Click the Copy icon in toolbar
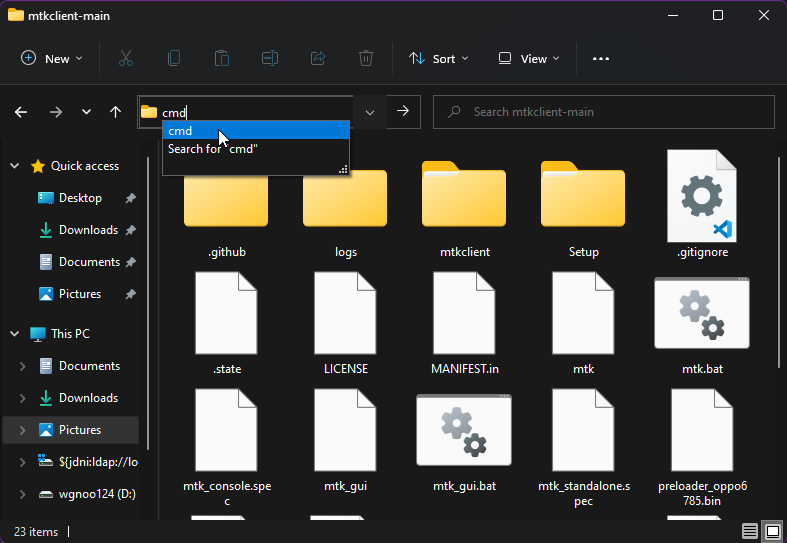The image size is (787, 543). tap(174, 59)
